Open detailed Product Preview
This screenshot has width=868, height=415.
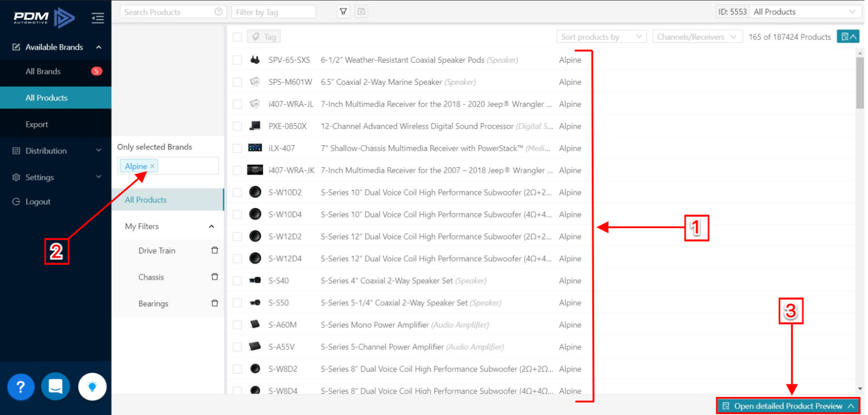(788, 406)
